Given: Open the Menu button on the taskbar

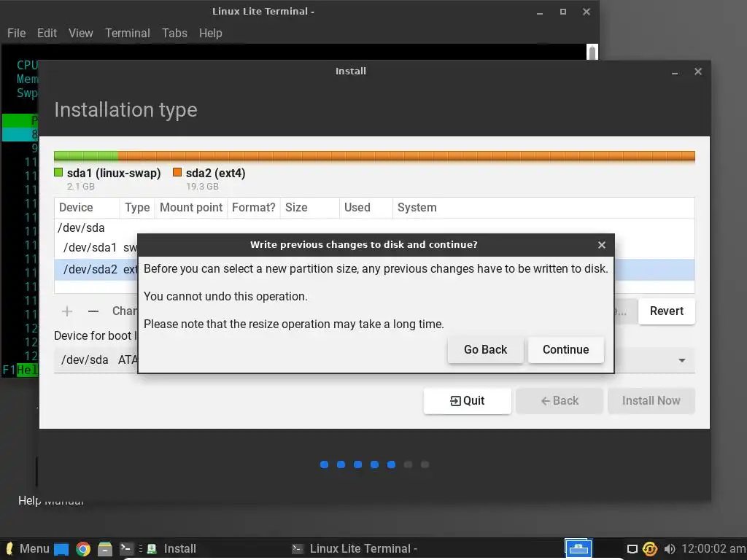Looking at the screenshot, I should [28, 548].
